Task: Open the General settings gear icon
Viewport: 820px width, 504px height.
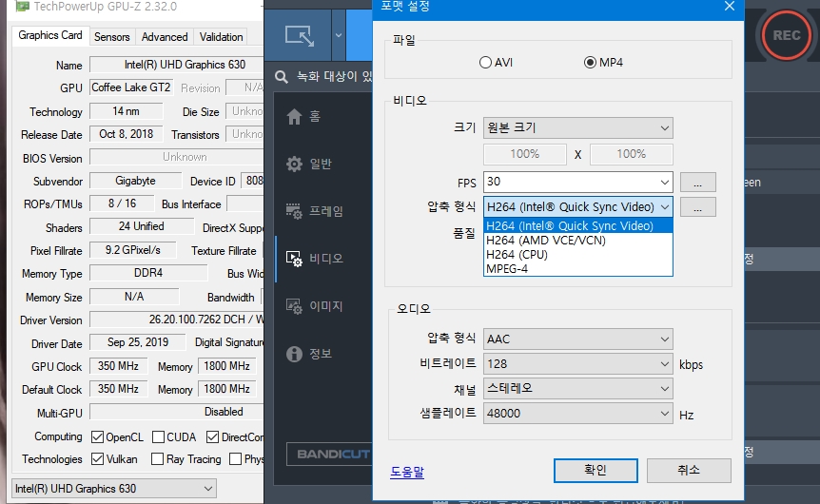Action: (x=295, y=164)
